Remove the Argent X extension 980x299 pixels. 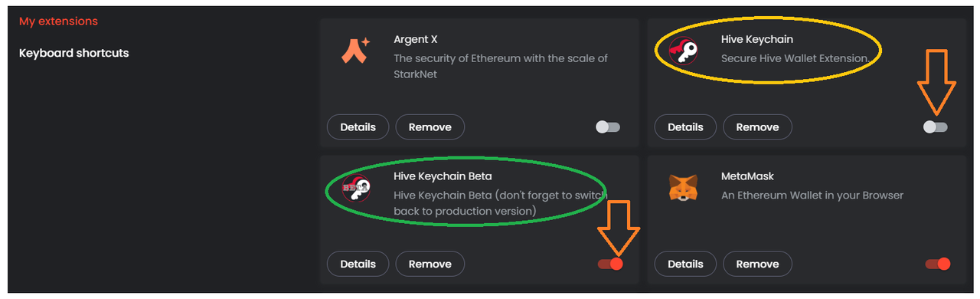[430, 127]
